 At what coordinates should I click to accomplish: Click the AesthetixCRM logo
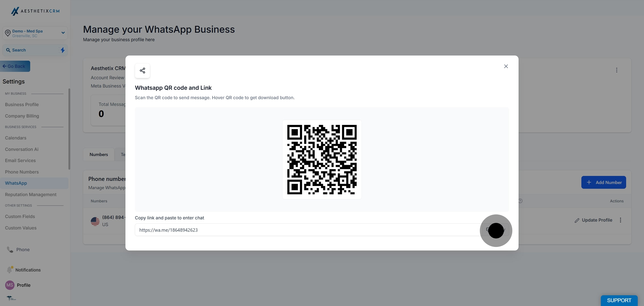pos(35,11)
